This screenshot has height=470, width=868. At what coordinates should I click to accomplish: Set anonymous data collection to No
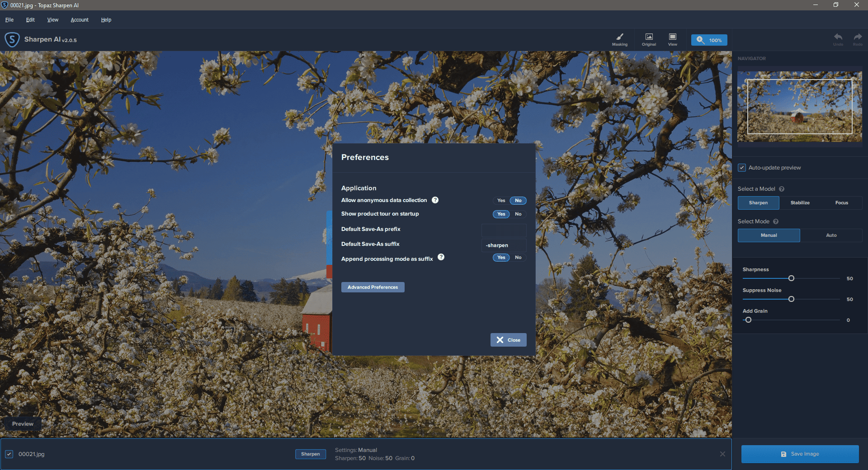coord(518,201)
